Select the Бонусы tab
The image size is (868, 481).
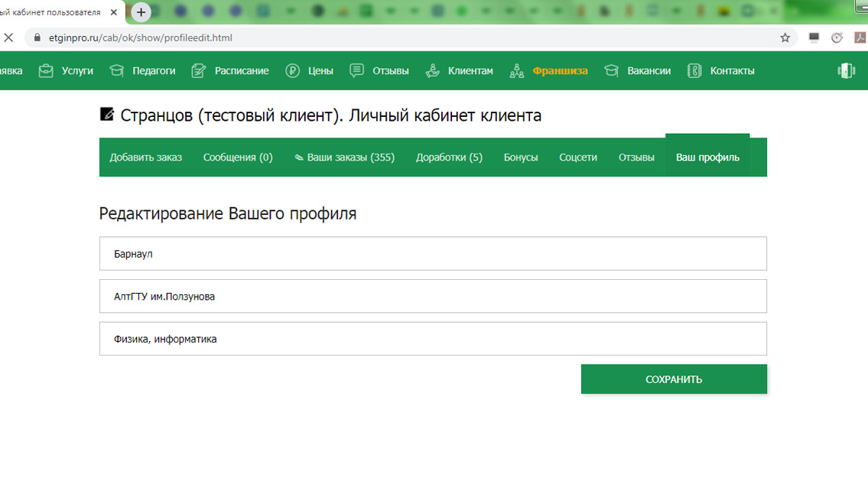(521, 158)
